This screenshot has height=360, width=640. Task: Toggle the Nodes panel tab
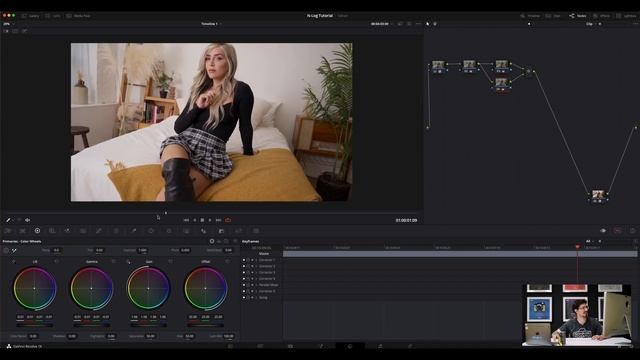(x=578, y=16)
